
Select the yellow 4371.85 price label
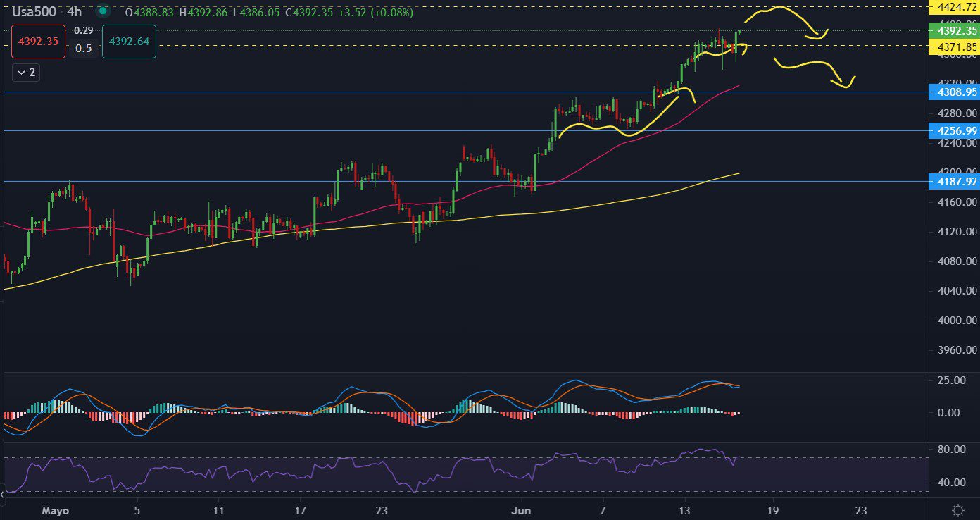[x=953, y=46]
